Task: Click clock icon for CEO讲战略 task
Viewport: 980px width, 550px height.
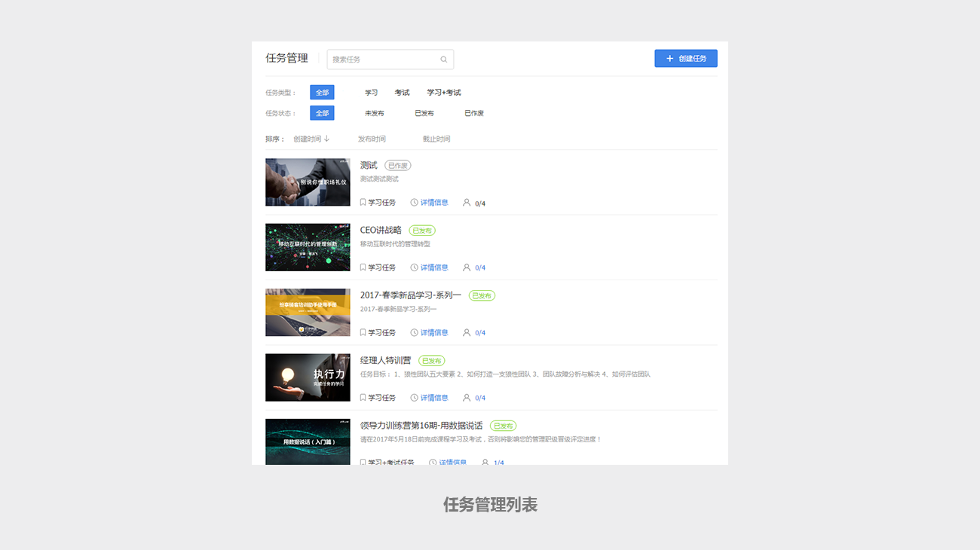Action: [x=414, y=267]
